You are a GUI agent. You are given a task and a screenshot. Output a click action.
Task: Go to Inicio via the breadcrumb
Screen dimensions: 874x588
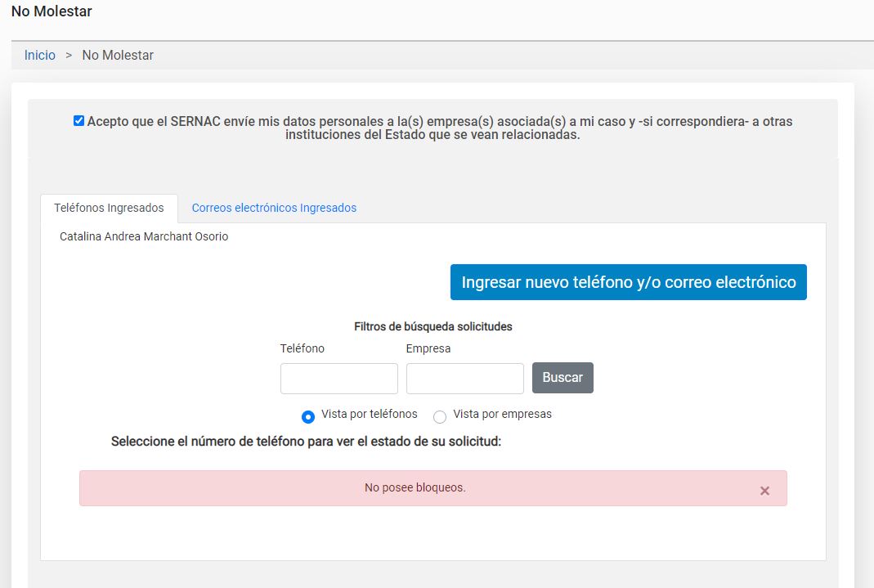[40, 56]
